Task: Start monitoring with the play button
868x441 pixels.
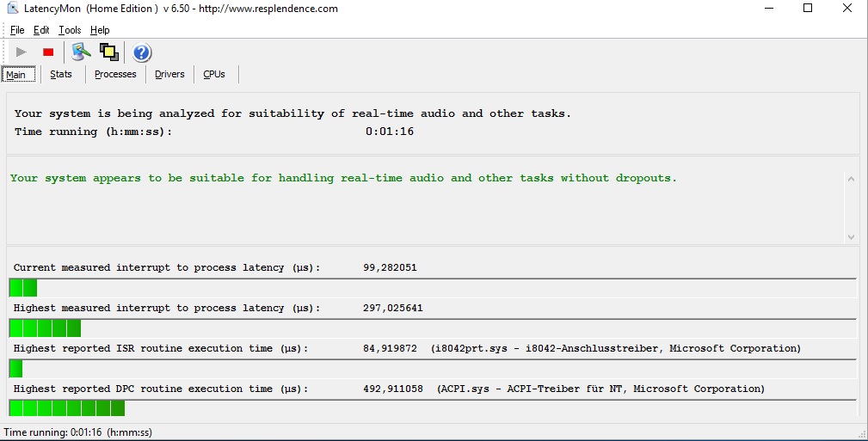Action: [x=21, y=52]
